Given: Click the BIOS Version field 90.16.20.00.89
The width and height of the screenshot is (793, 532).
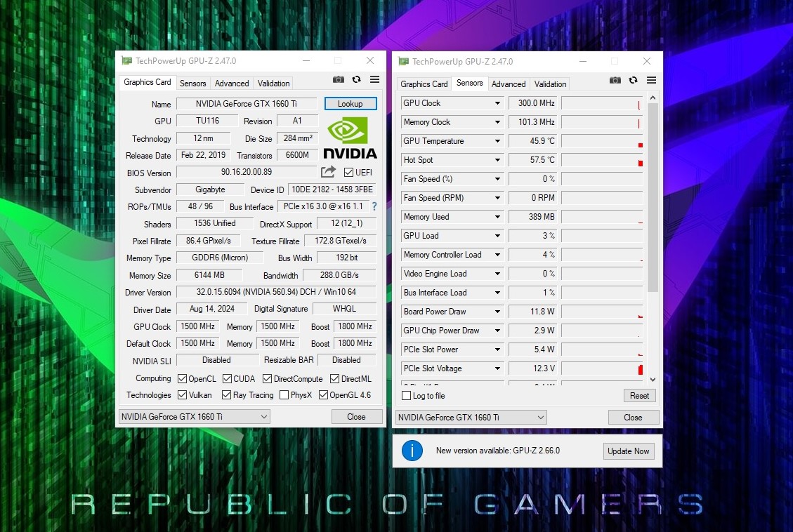Looking at the screenshot, I should coord(247,172).
